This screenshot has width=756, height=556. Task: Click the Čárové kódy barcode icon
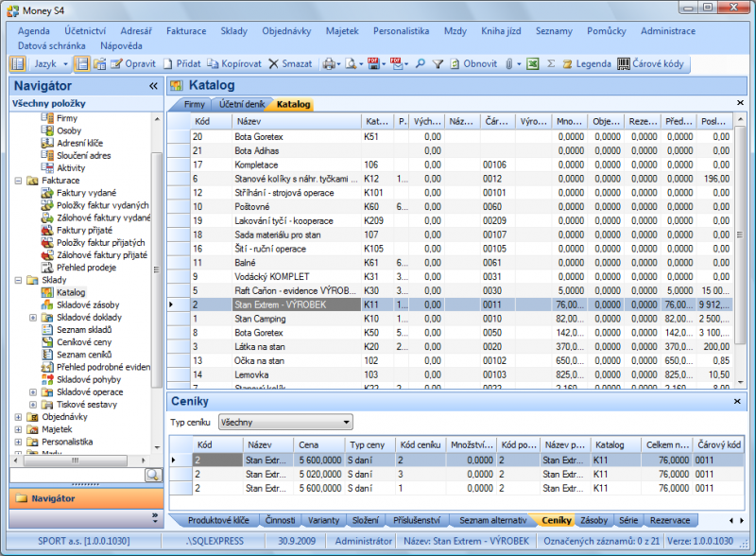[624, 63]
